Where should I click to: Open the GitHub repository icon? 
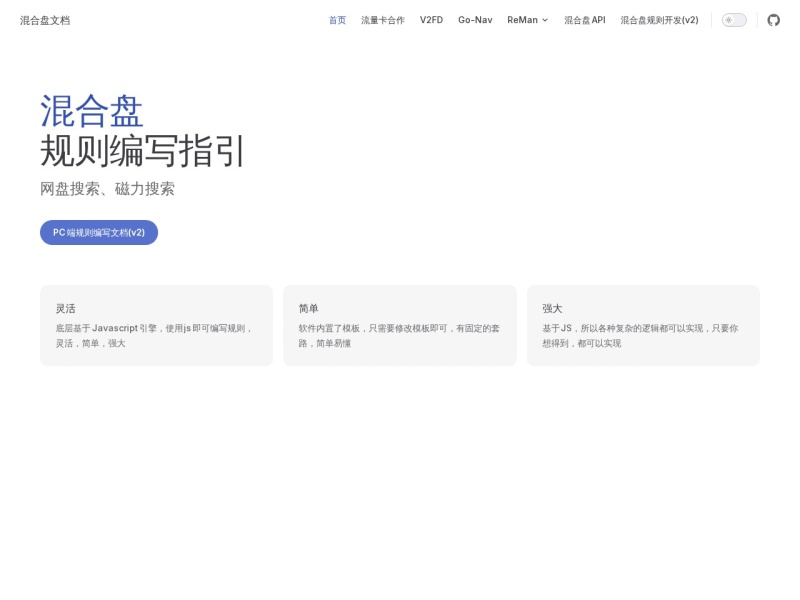coord(773,20)
